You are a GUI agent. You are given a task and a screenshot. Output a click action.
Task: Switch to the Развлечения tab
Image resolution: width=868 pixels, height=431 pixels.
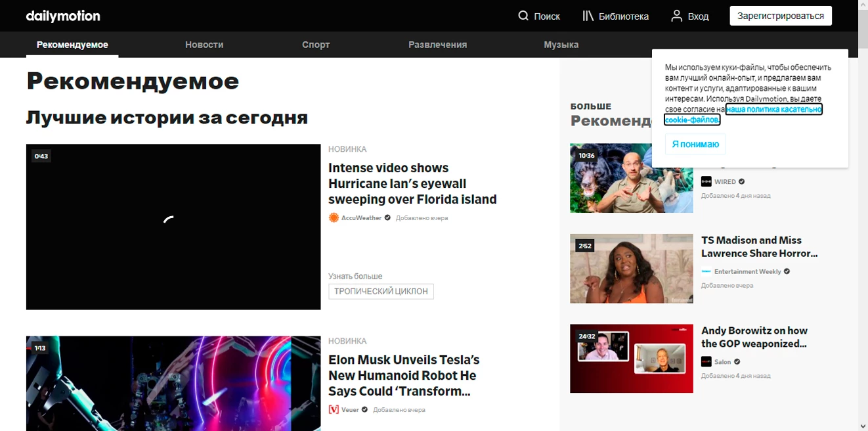click(437, 45)
